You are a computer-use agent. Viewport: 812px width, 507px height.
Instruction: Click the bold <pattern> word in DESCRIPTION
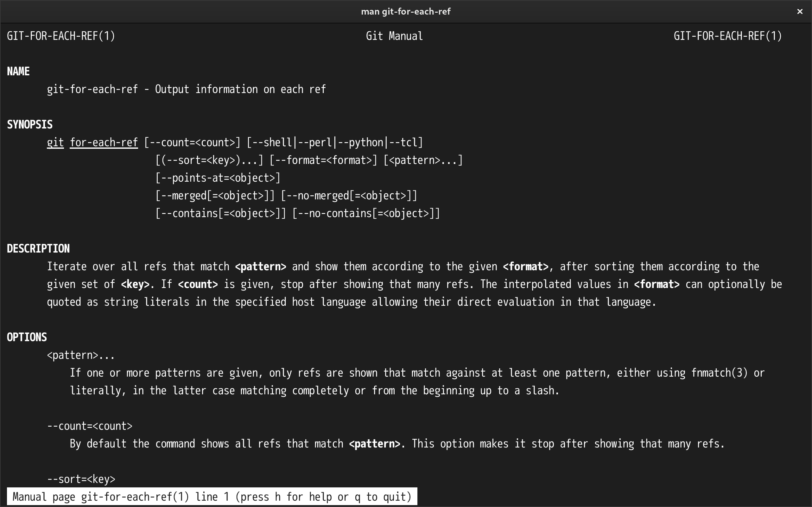260,266
